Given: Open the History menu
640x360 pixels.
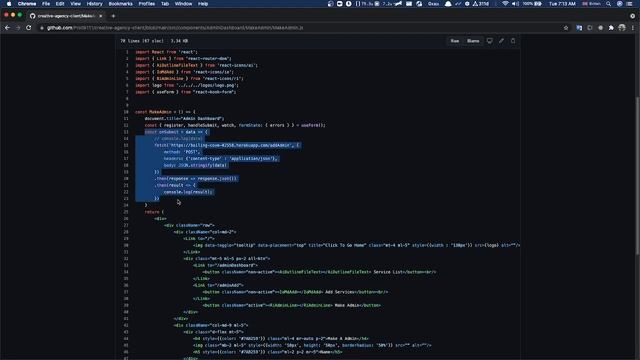Looking at the screenshot, I should tap(94, 4).
